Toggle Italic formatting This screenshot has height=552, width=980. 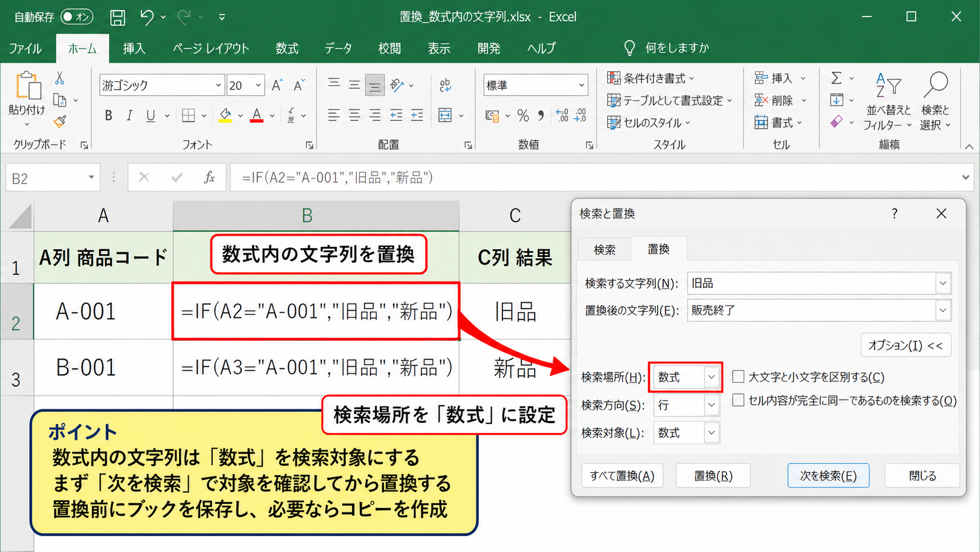click(130, 116)
